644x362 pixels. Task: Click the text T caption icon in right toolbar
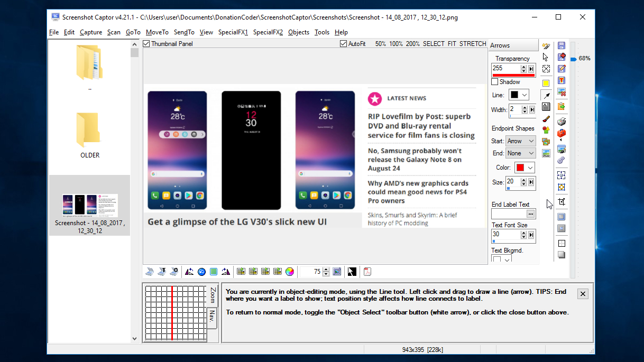562,80
